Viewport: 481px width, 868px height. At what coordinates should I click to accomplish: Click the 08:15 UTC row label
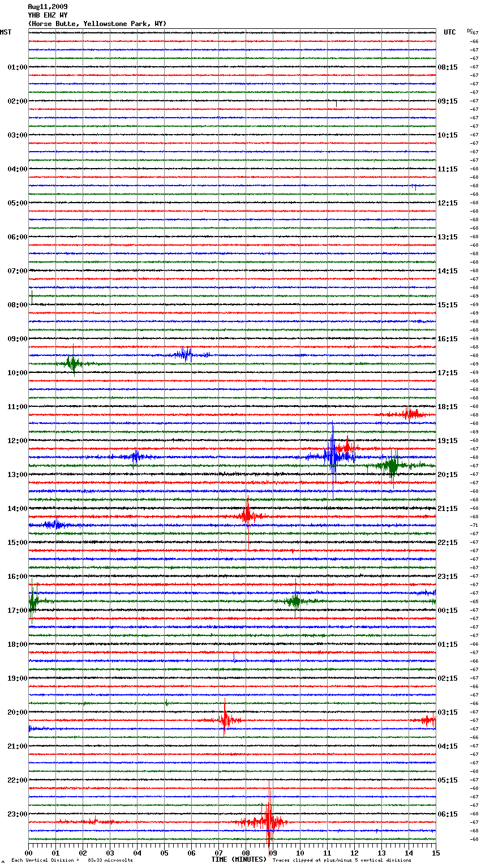[448, 67]
